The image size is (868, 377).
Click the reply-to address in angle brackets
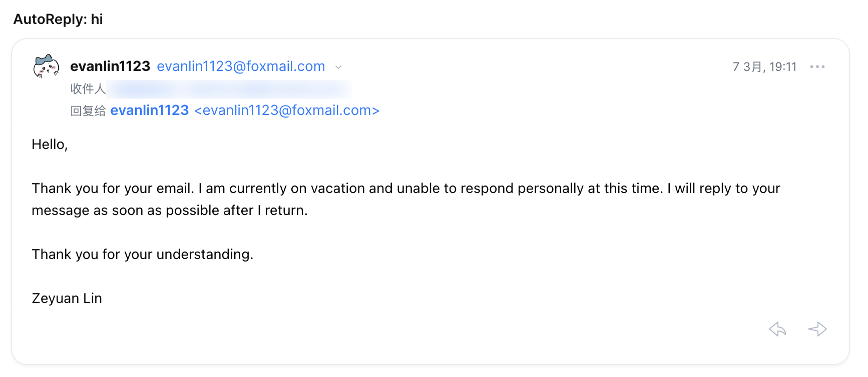pos(287,110)
